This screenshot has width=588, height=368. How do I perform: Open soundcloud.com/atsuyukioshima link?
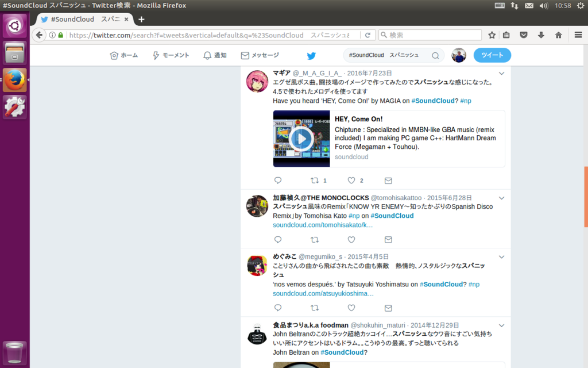[323, 294]
